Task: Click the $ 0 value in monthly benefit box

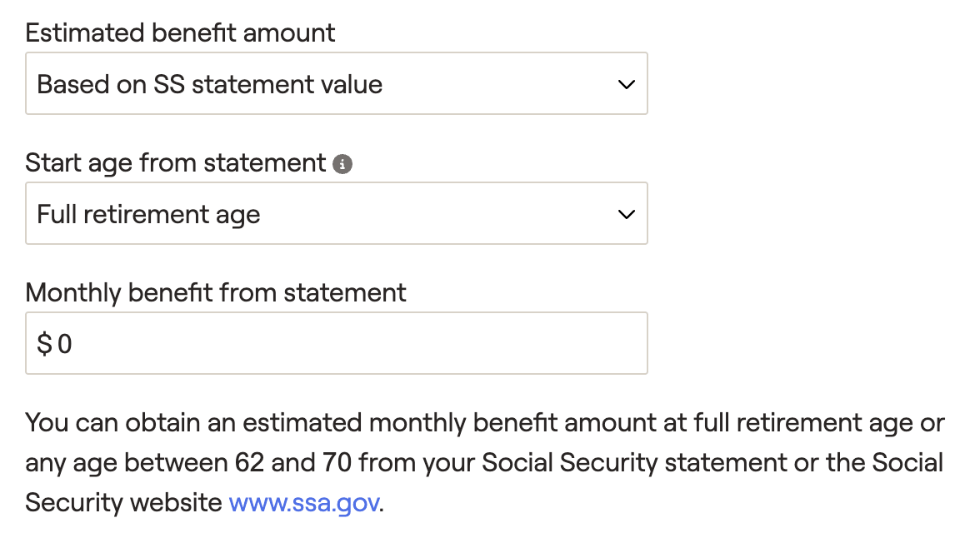Action: coord(55,344)
